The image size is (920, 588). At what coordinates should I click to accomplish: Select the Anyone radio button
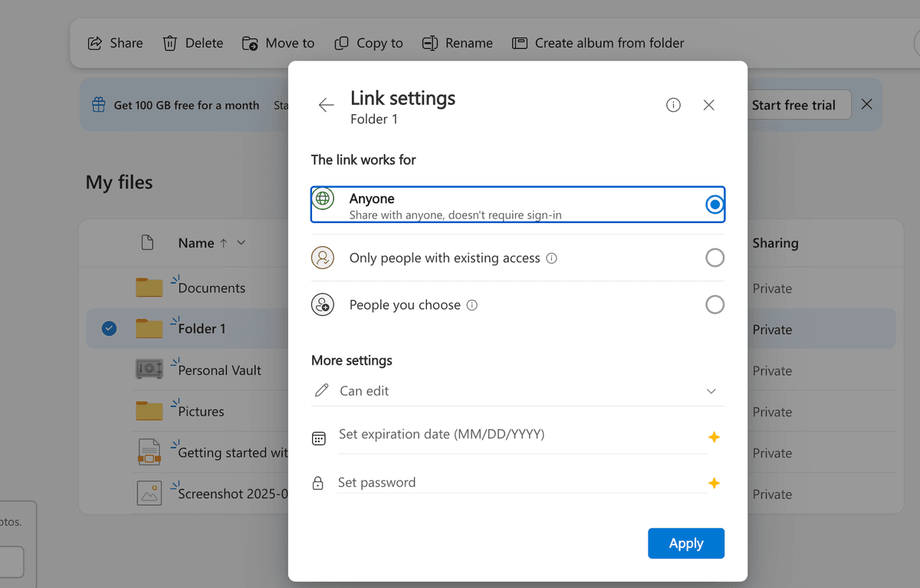(x=715, y=204)
